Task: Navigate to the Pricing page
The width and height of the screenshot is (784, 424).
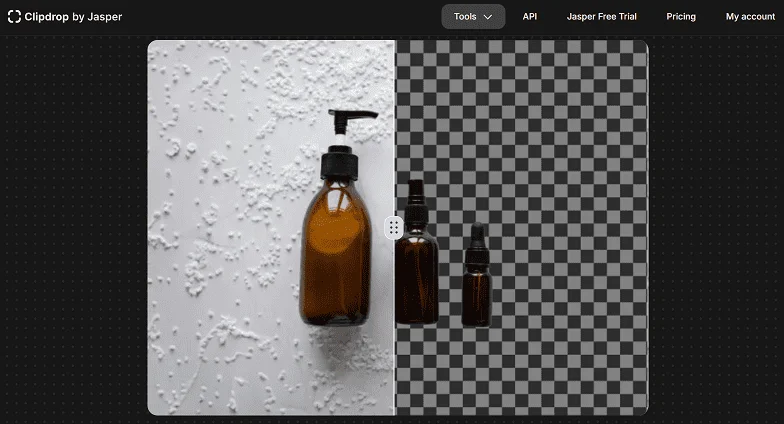Action: click(681, 17)
